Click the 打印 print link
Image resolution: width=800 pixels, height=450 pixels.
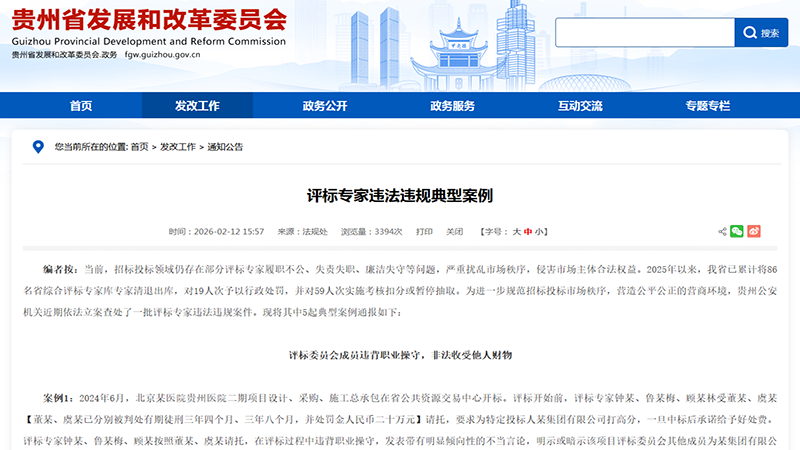tap(424, 232)
